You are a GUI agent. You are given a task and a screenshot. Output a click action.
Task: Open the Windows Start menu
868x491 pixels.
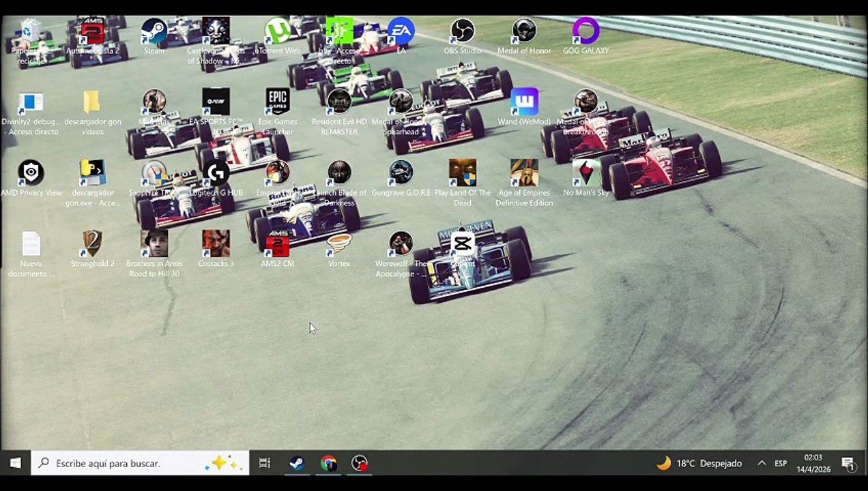point(15,463)
